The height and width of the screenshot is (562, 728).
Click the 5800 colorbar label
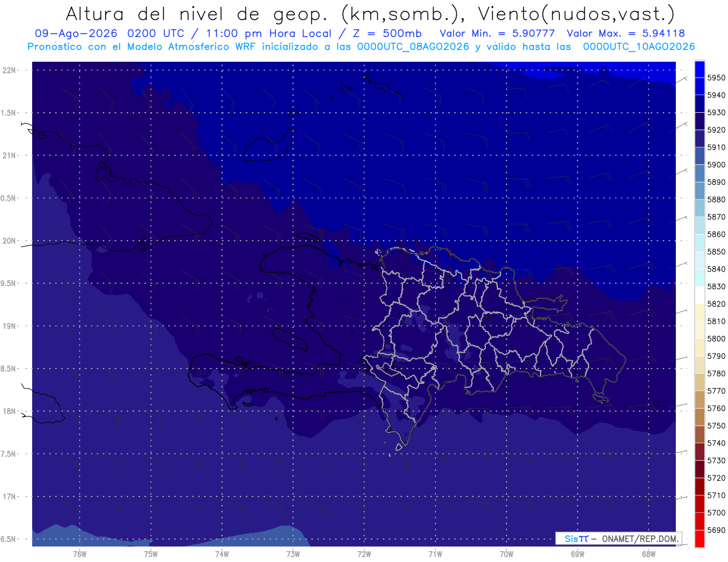(x=716, y=338)
